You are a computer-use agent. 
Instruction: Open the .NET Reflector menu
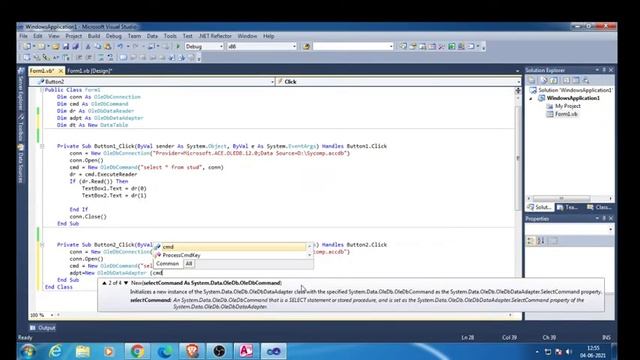click(x=215, y=36)
